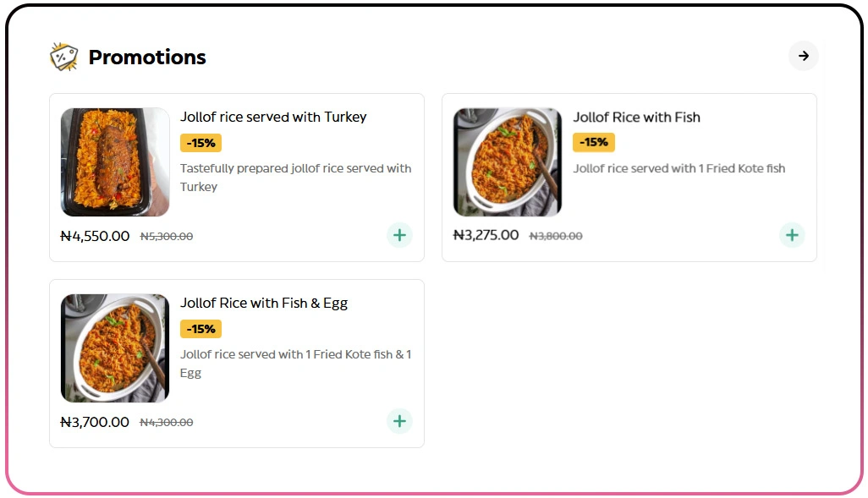Click the Turkey promotion card description text
868x498 pixels.
tap(296, 177)
